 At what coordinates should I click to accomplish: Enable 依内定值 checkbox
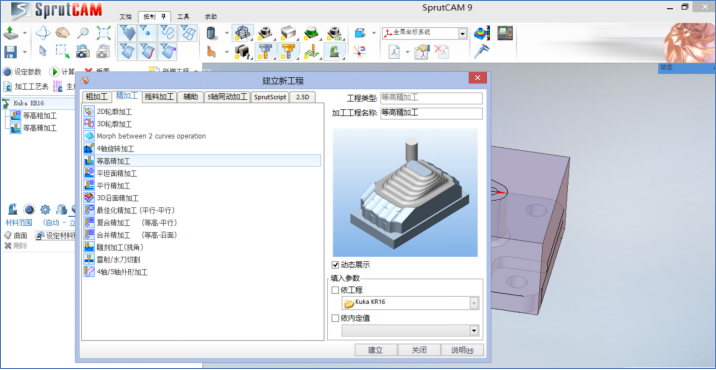tap(336, 318)
